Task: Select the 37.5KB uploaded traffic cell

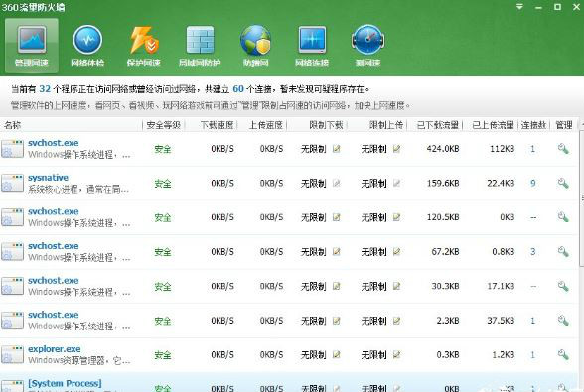Action: click(x=501, y=321)
